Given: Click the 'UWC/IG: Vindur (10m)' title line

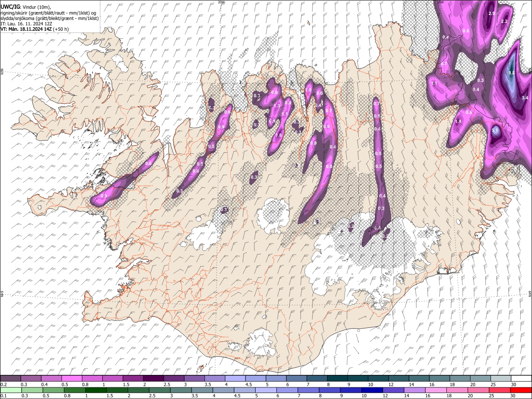Looking at the screenshot, I should pyautogui.click(x=26, y=6).
